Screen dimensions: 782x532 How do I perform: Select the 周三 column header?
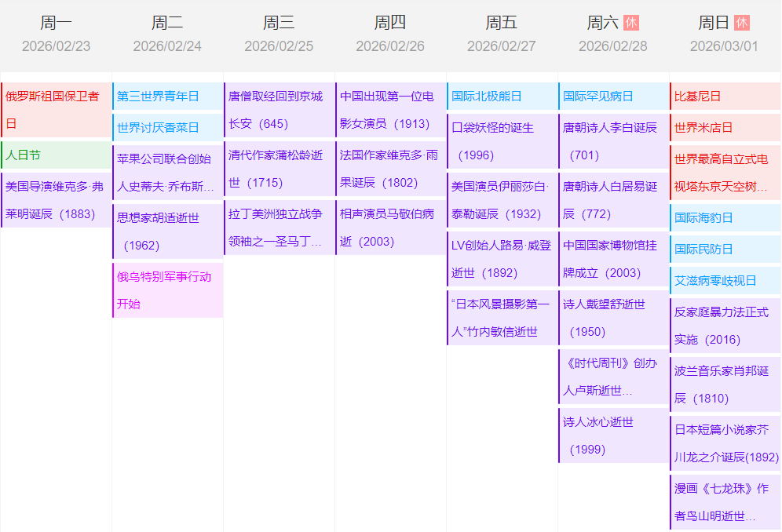279,23
